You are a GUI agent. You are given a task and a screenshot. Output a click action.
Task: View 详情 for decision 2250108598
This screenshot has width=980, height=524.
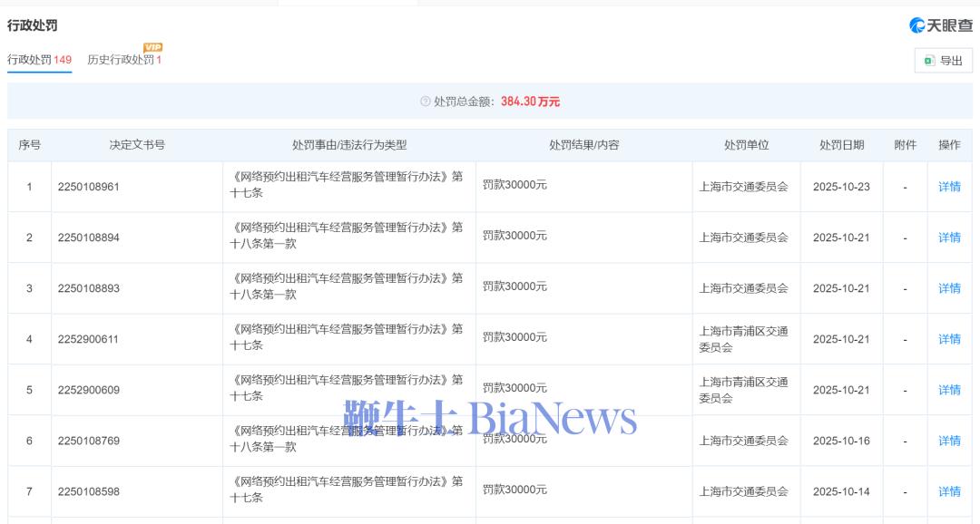click(x=949, y=491)
